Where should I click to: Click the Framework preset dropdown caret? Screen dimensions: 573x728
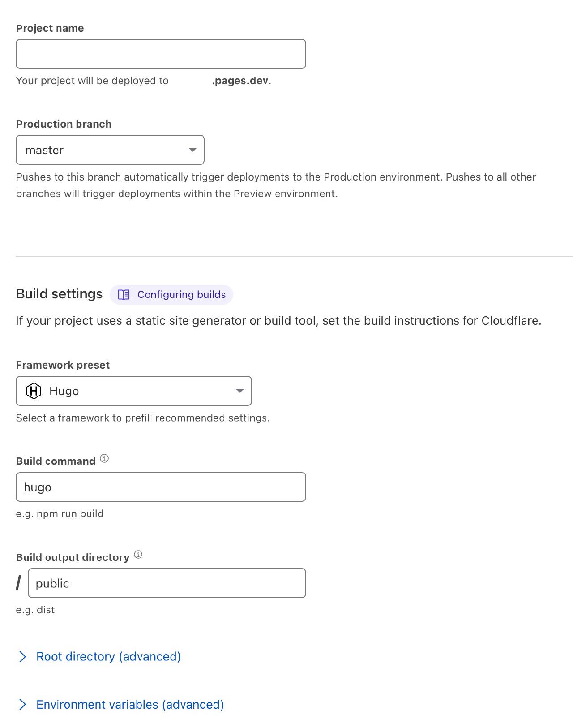point(240,391)
